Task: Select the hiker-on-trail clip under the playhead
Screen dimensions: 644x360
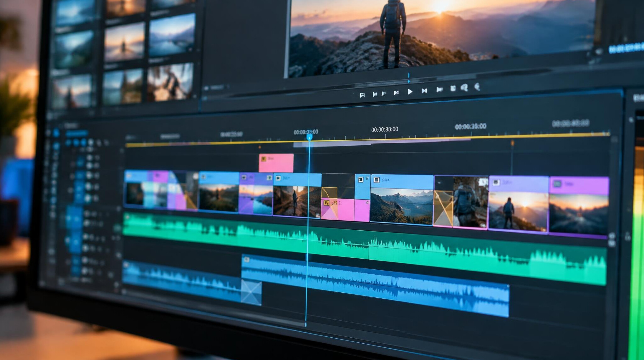Action: (297, 195)
